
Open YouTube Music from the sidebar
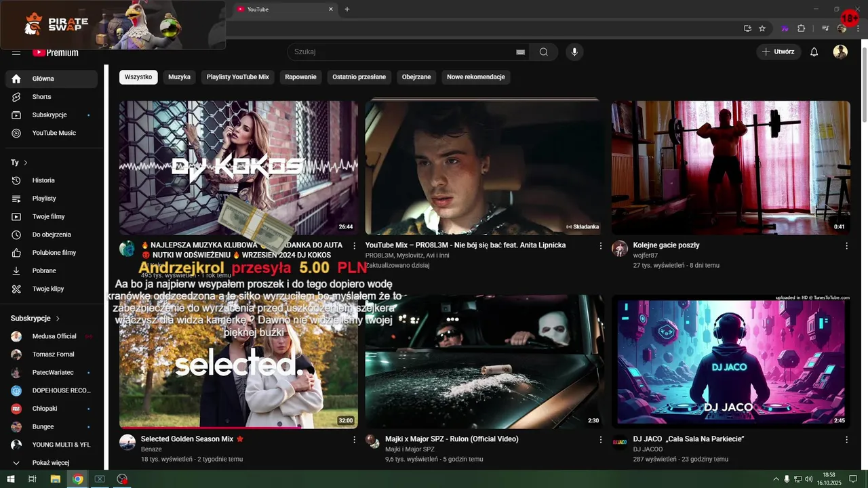pos(52,133)
